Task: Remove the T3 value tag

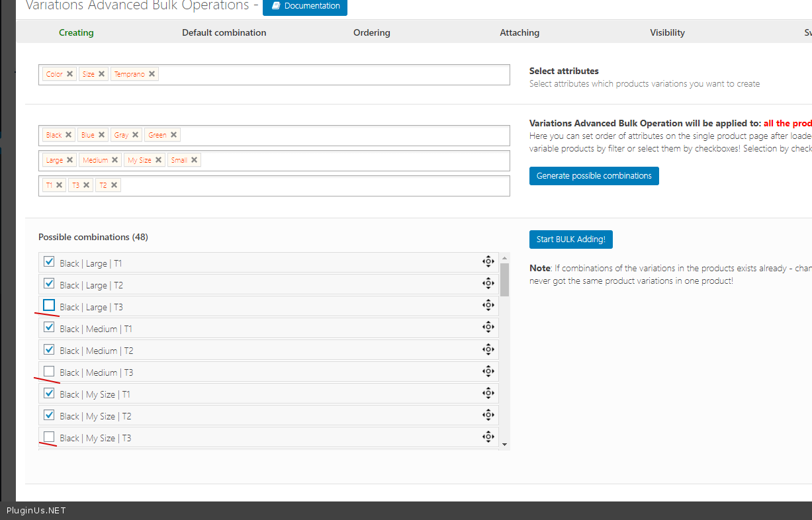Action: click(x=86, y=185)
